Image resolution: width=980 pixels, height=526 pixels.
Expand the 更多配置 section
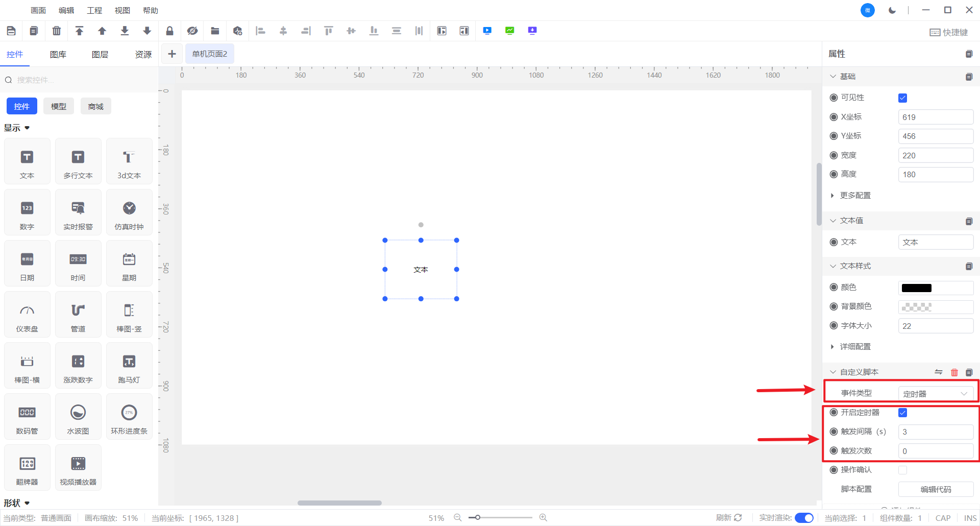(x=855, y=196)
